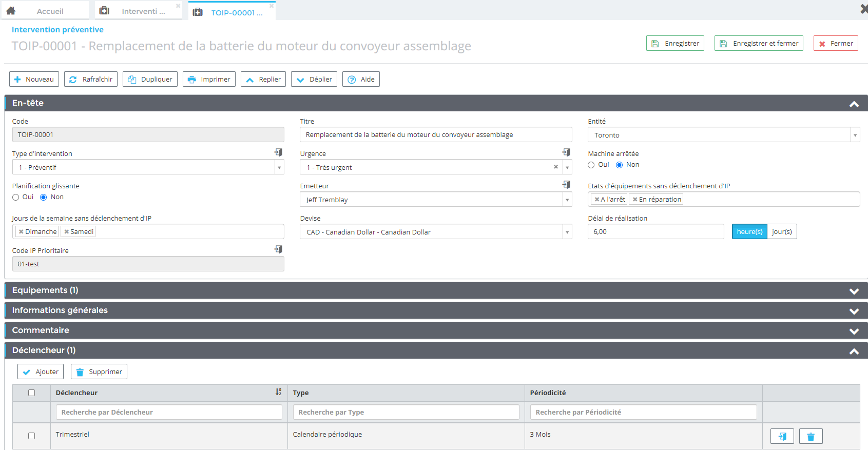Click the navigate icon beside Type d'intervention
Image resolution: width=868 pixels, height=450 pixels.
coord(278,152)
